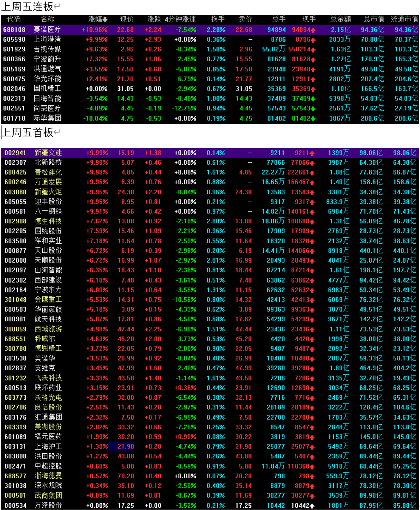Select the 万泽股份 stock name
Viewport: 420px width, 510px height.
(x=48, y=505)
